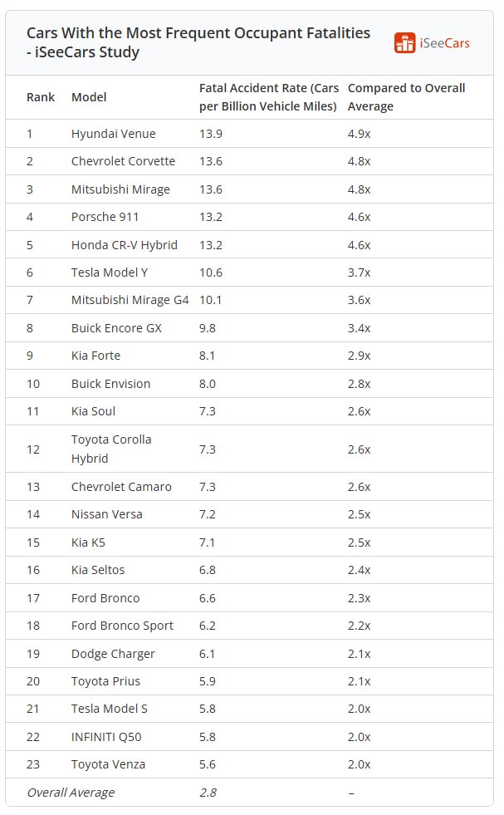Click Tesla Model Y in the table
Image resolution: width=504 pixels, height=815 pixels.
click(110, 272)
